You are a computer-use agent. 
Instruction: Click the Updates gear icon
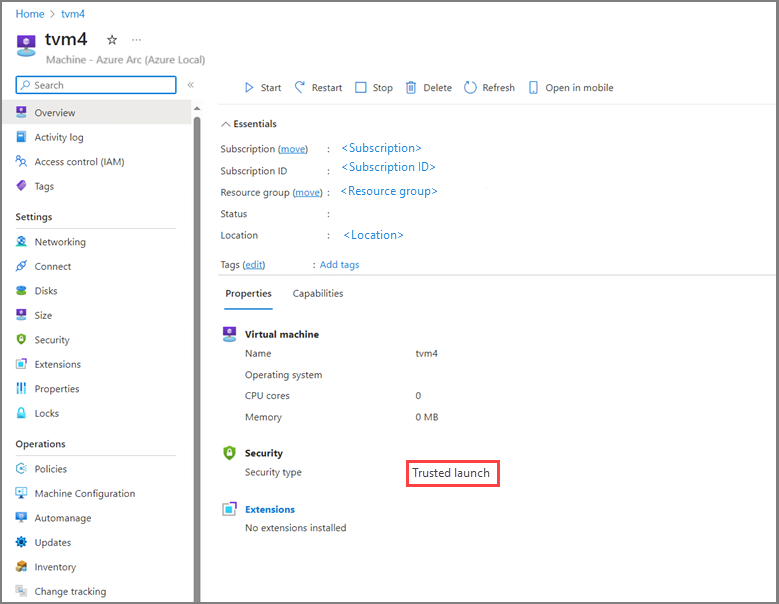(21, 542)
